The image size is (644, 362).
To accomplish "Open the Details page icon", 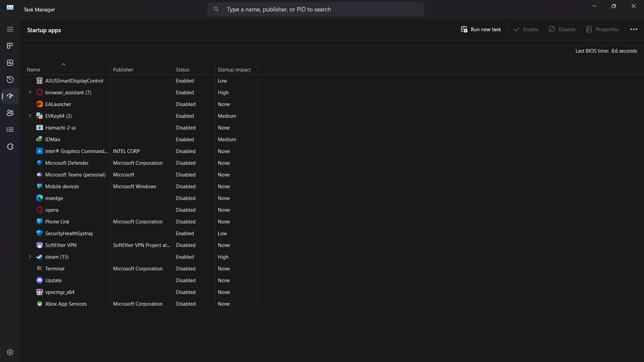I will click(10, 130).
